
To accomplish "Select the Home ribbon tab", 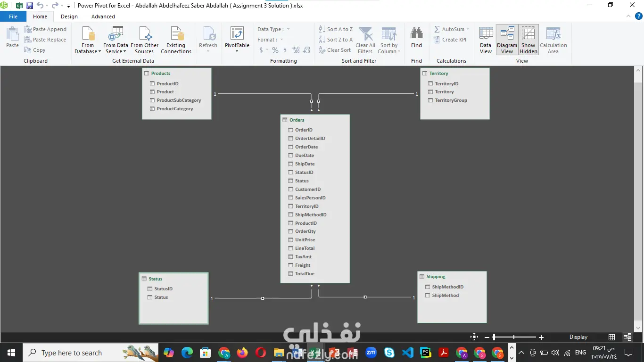I will click(x=40, y=16).
